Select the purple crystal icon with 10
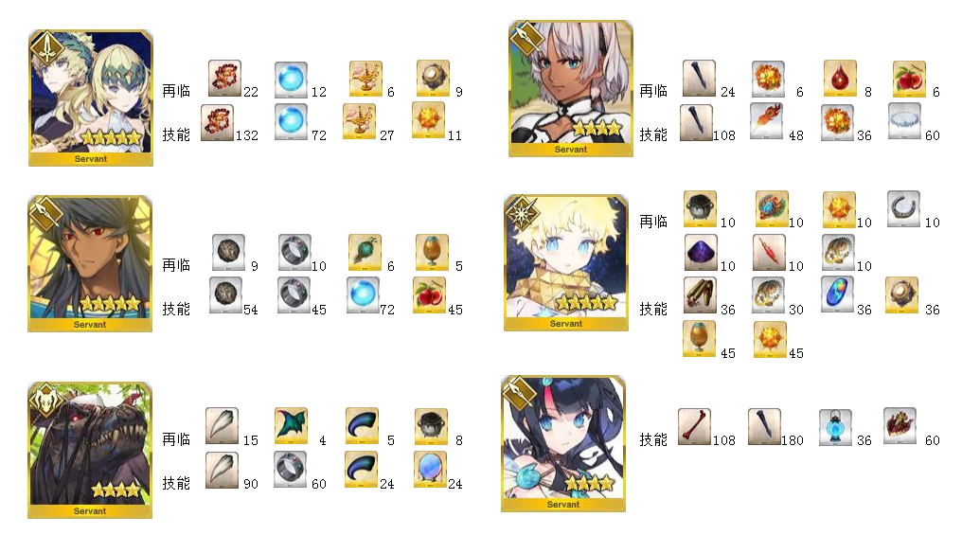Screen dimensions: 980x553 pyautogui.click(x=701, y=253)
